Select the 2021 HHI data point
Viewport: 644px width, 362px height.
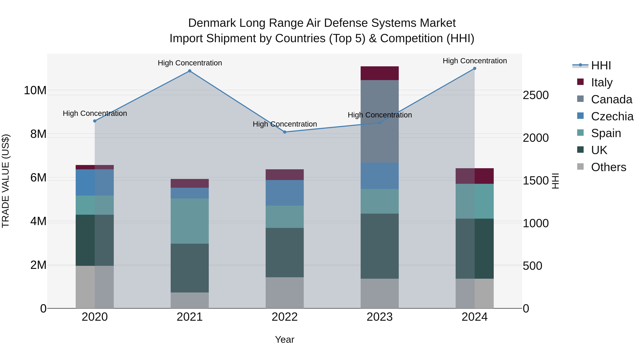pos(190,71)
